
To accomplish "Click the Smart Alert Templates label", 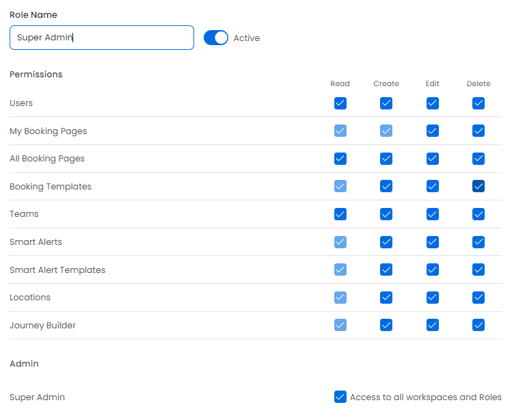I will click(57, 270).
